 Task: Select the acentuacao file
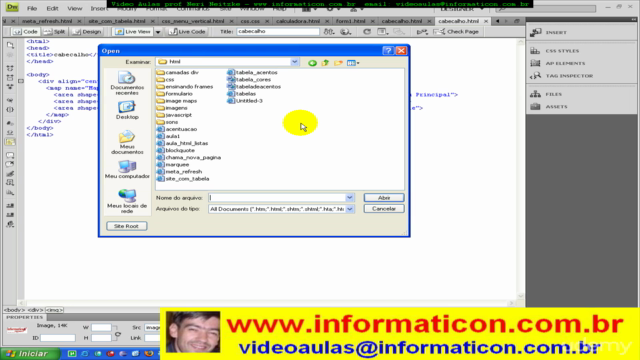pyautogui.click(x=177, y=129)
